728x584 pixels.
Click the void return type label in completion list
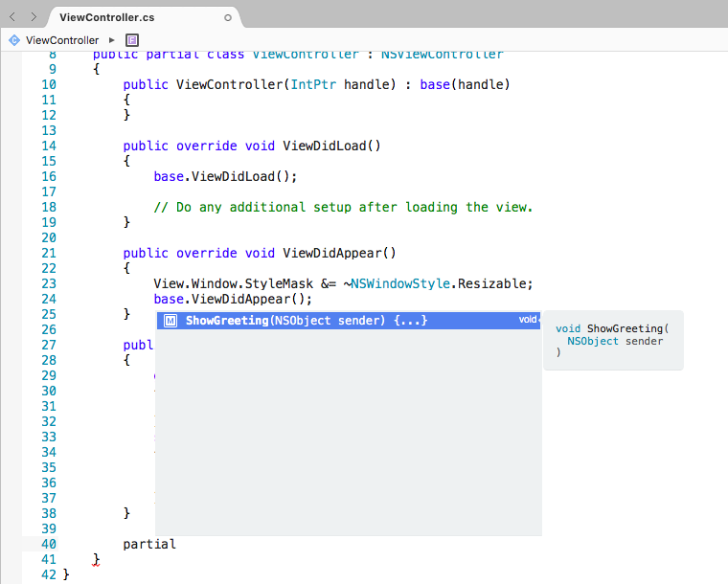(529, 320)
